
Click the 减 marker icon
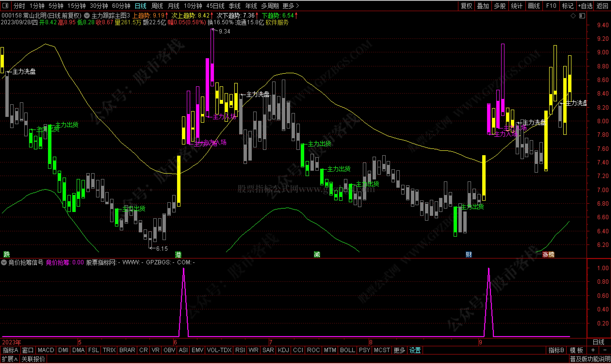pos(317,255)
